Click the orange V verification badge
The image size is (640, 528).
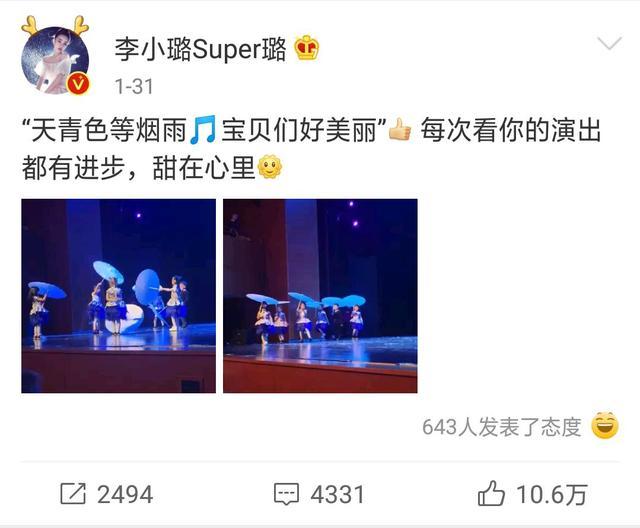[78, 84]
